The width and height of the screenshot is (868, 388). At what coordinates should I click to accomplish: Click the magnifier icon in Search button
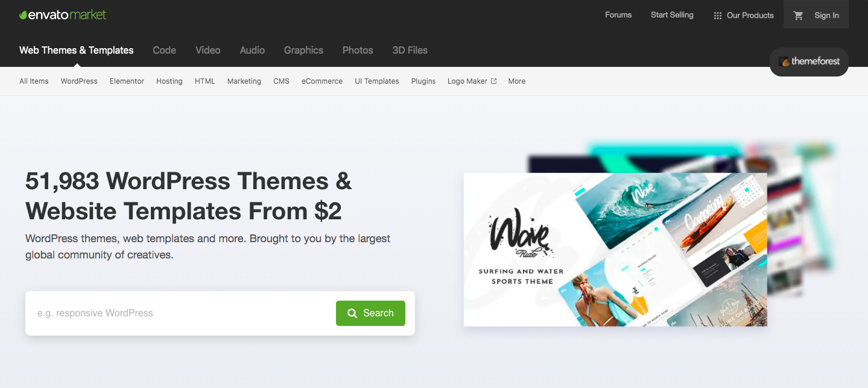pyautogui.click(x=353, y=313)
